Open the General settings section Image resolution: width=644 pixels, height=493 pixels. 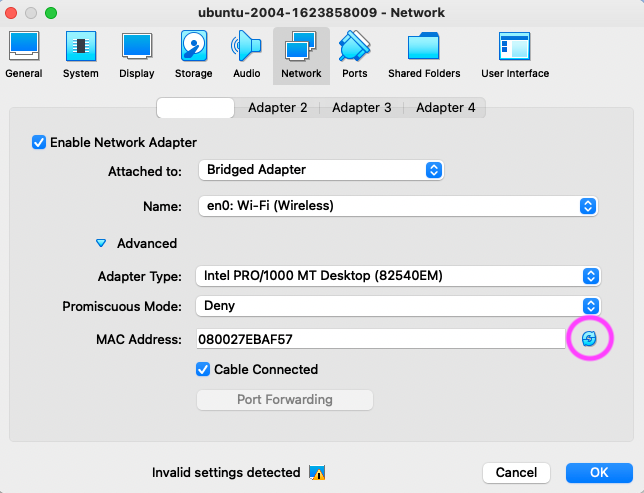pos(23,55)
